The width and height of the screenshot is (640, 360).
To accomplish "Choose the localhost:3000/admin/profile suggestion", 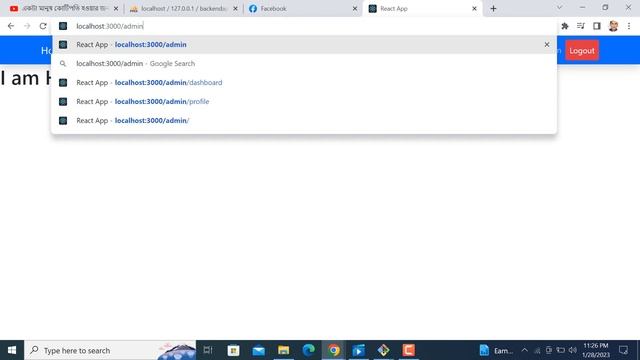I will point(304,102).
